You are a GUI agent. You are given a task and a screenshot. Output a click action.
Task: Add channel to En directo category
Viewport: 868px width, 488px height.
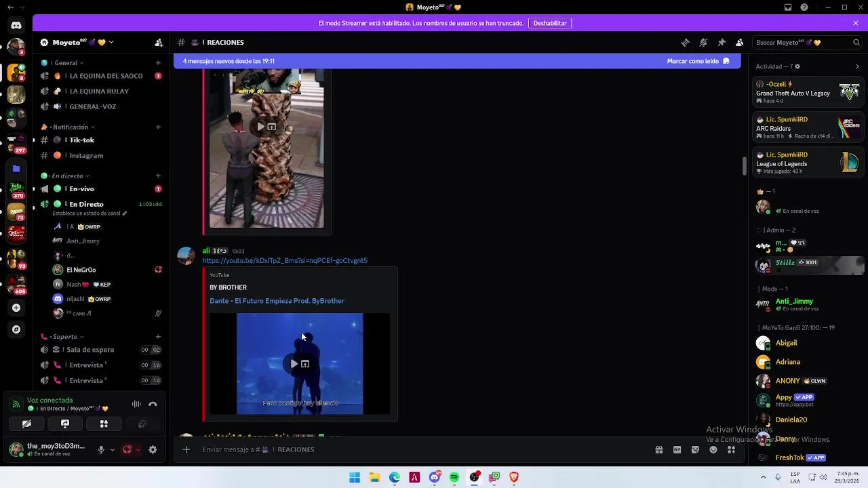tap(158, 176)
